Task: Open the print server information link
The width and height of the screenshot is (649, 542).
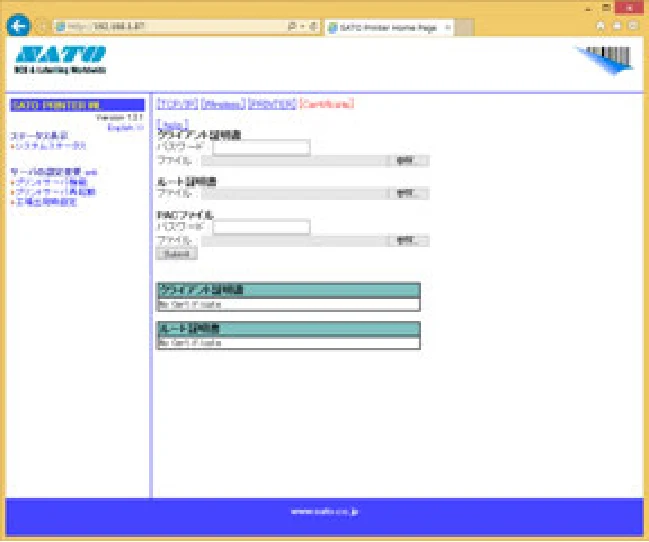Action: point(50,182)
